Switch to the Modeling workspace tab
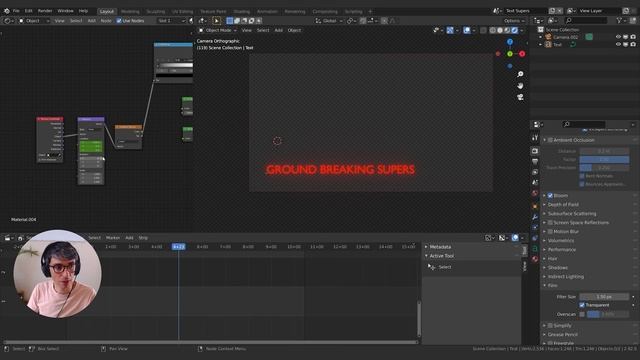 coord(130,11)
